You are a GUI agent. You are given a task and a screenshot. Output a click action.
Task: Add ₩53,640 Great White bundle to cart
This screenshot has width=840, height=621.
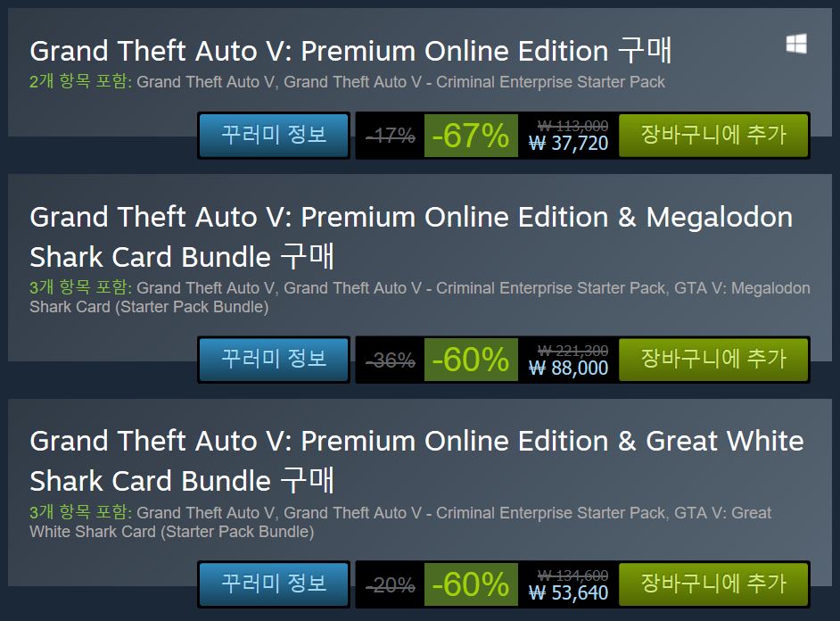(713, 584)
